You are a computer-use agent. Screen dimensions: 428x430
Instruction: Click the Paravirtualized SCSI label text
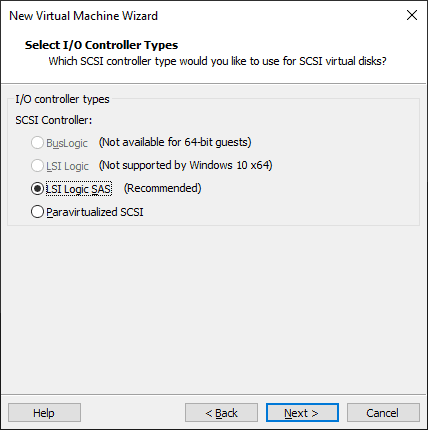click(x=95, y=212)
